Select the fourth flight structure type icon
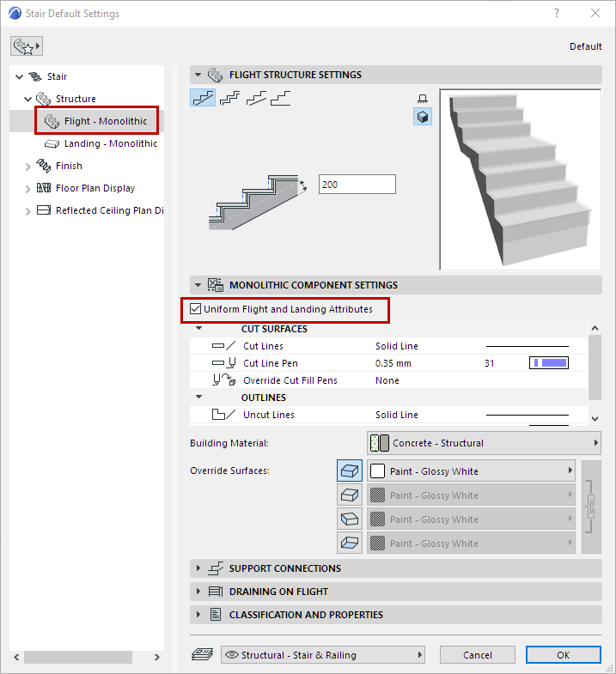The width and height of the screenshot is (616, 674). (x=280, y=98)
